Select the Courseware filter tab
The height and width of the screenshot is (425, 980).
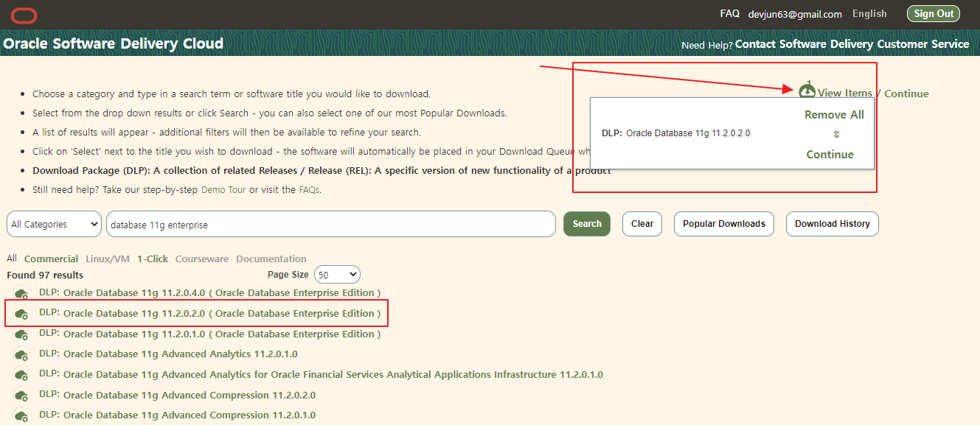pos(202,259)
